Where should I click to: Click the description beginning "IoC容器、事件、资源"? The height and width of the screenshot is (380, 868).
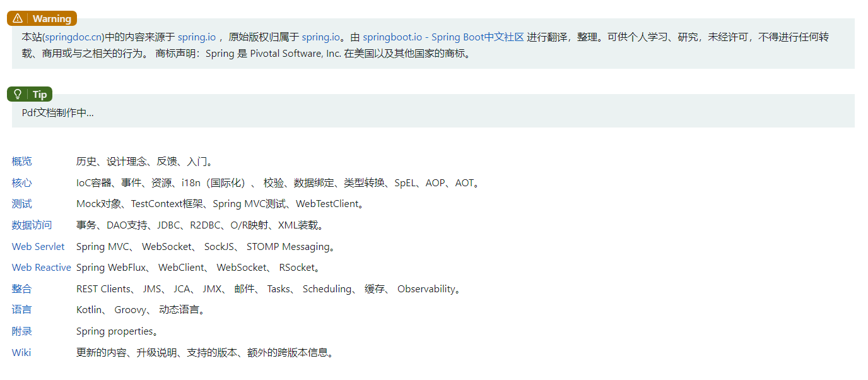[x=278, y=183]
